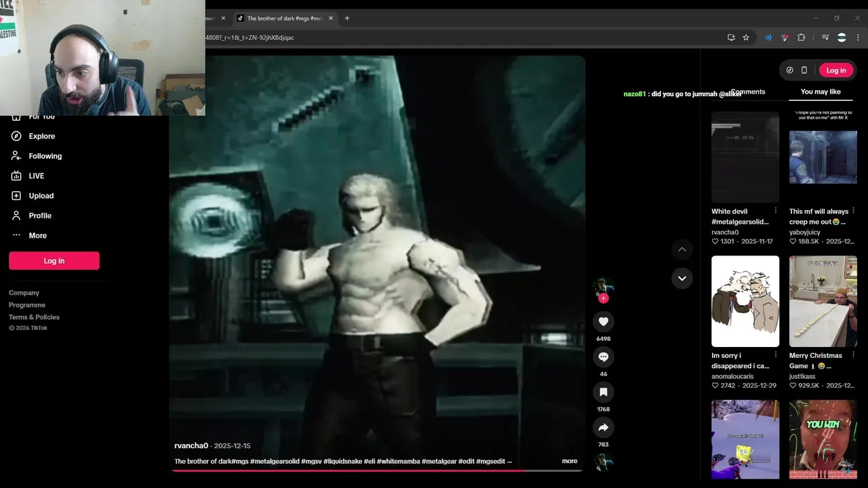The height and width of the screenshot is (488, 868).
Task: Open the yaboyjuicy creator name
Action: click(806, 232)
